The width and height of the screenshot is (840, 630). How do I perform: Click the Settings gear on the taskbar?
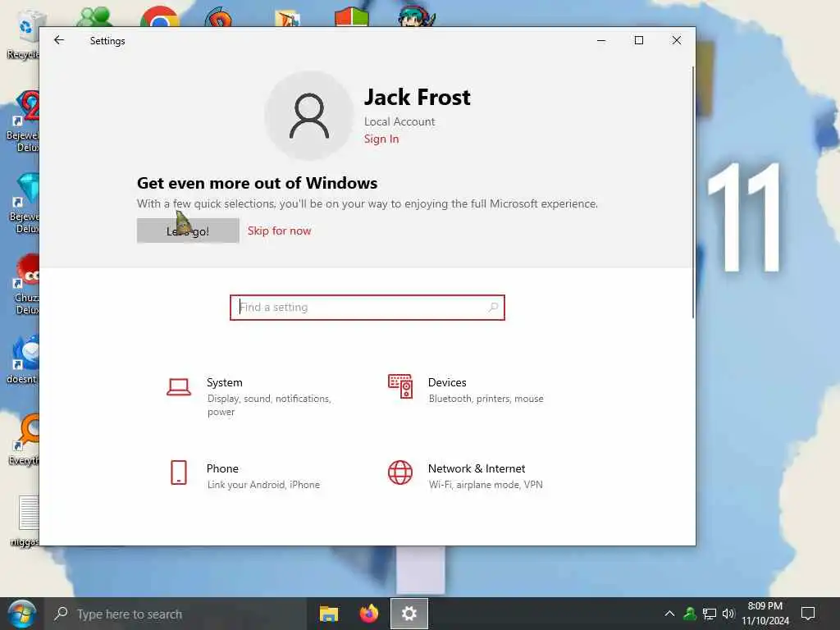(409, 614)
